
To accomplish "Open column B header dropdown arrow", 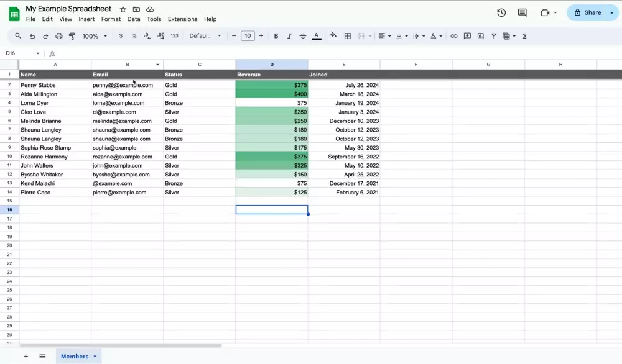I will [157, 65].
